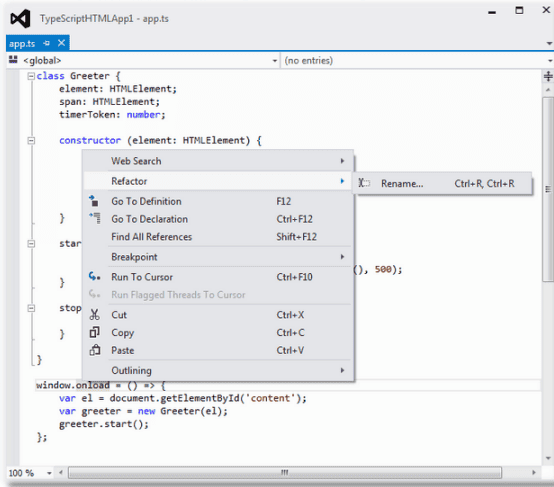Open the (no entries) member dropdown

click(550, 61)
